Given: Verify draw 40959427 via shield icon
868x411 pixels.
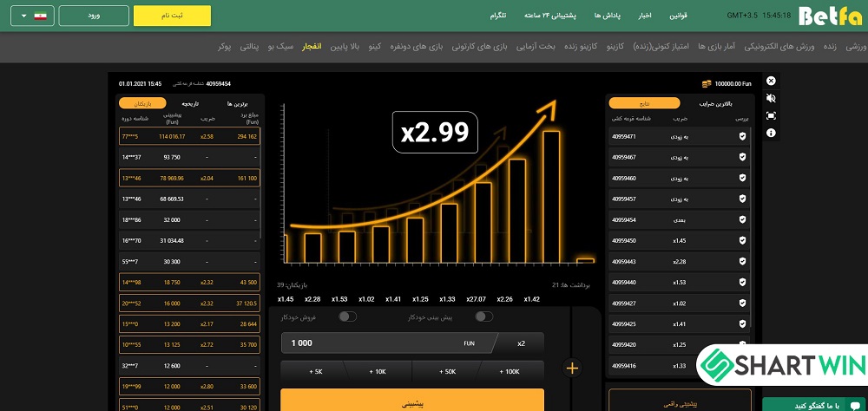Looking at the screenshot, I should point(742,303).
